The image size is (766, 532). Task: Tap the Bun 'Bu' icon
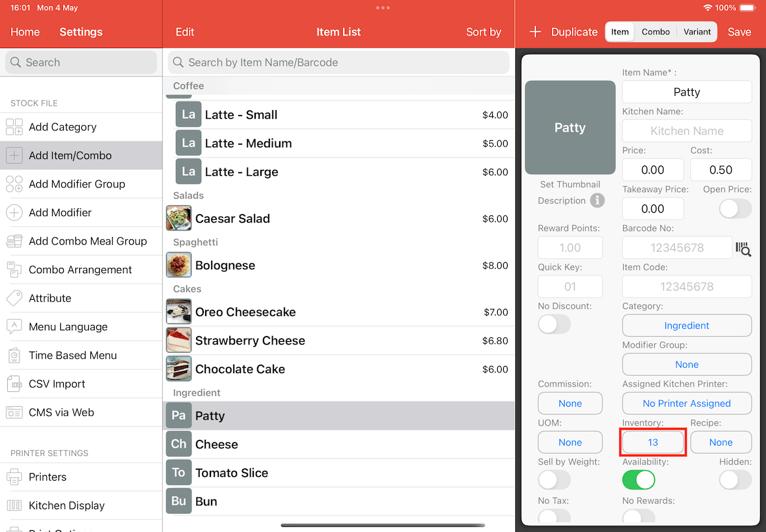pos(179,502)
